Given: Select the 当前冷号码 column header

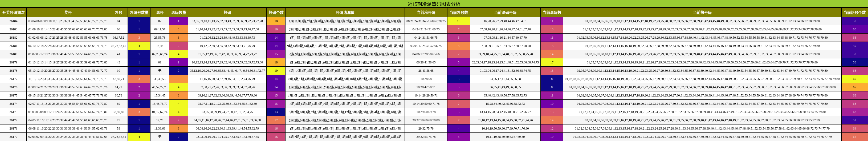Looking at the screenshot, I should click(426, 13).
